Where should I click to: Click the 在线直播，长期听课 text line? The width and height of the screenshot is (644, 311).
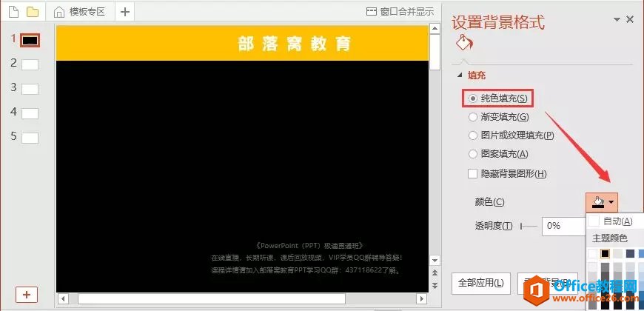pyautogui.click(x=306, y=258)
